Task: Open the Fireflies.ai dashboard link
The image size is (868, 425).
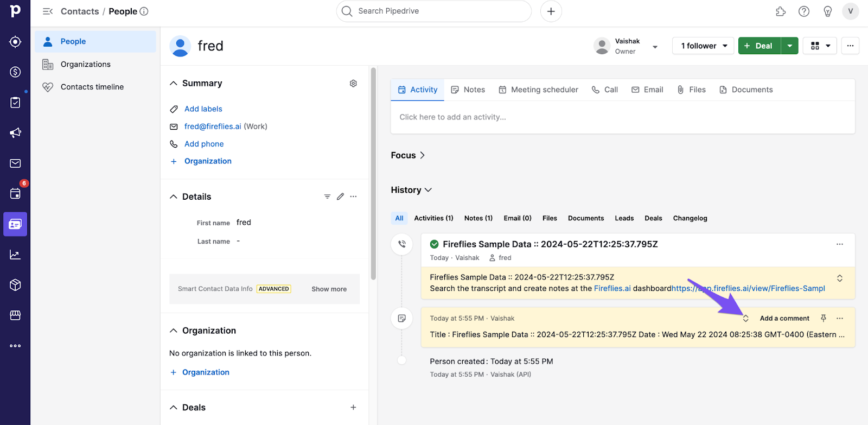Action: coord(612,289)
